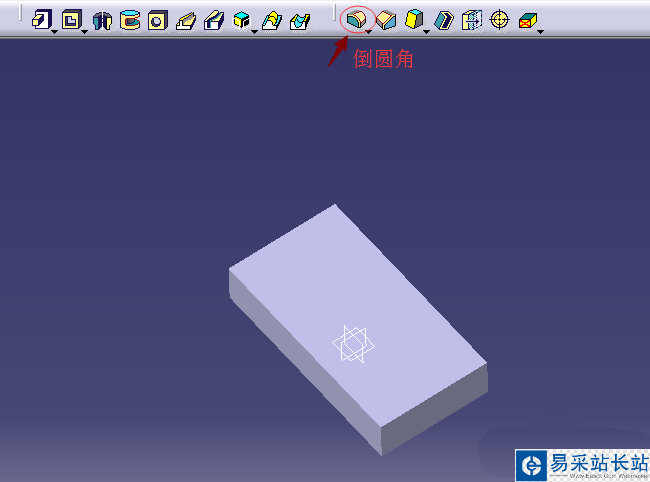Viewport: 650px width, 482px height.
Task: Activate the Thickness tool
Action: [x=472, y=20]
